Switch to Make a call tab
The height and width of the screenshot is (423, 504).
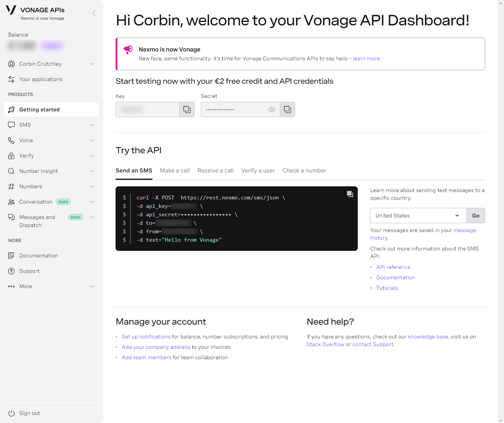175,171
